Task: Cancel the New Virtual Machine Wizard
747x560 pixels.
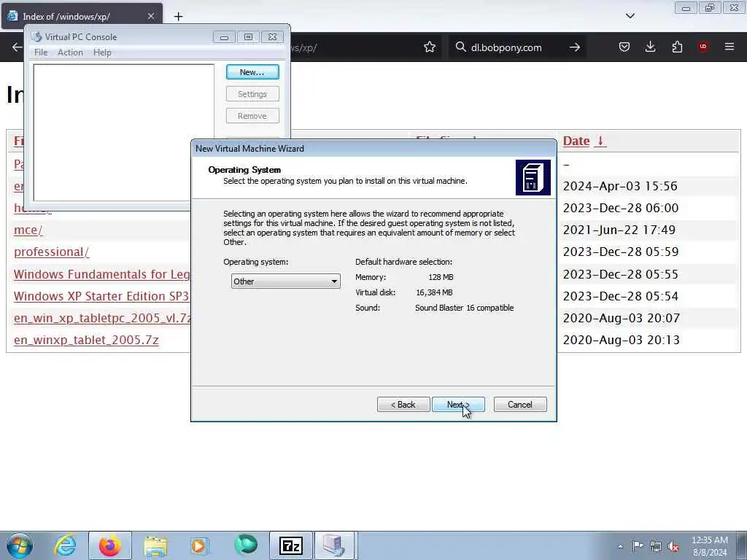Action: [520, 404]
